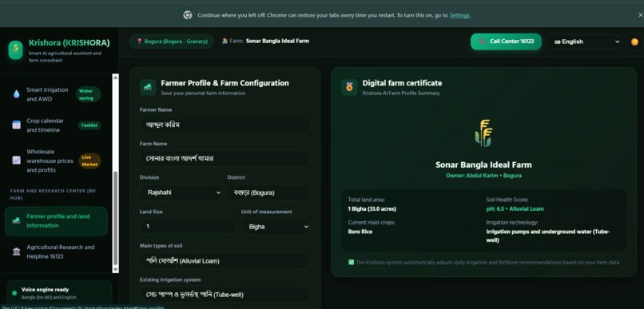Click the farmer icon before Farm label

point(225,41)
